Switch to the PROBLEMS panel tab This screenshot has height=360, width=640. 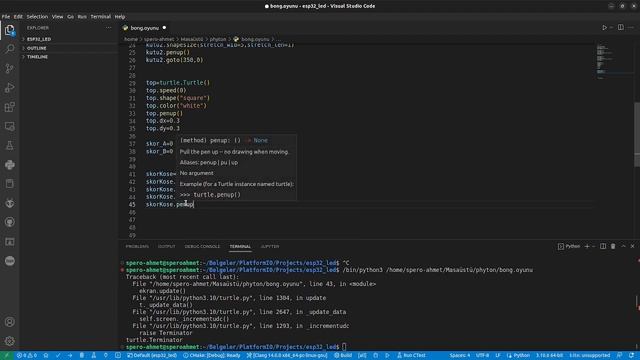(x=137, y=247)
